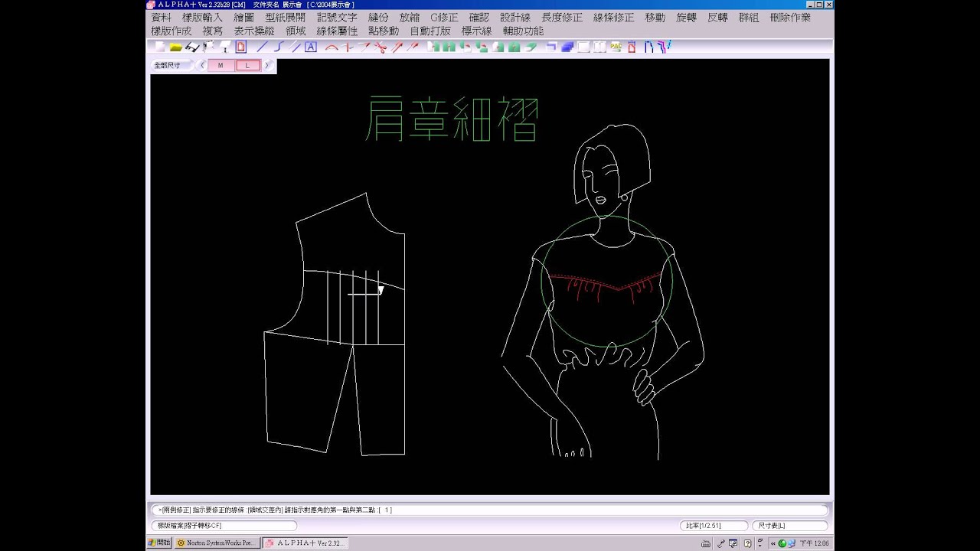Image resolution: width=980 pixels, height=551 pixels.
Task: Open the 確認 menu
Action: (479, 17)
